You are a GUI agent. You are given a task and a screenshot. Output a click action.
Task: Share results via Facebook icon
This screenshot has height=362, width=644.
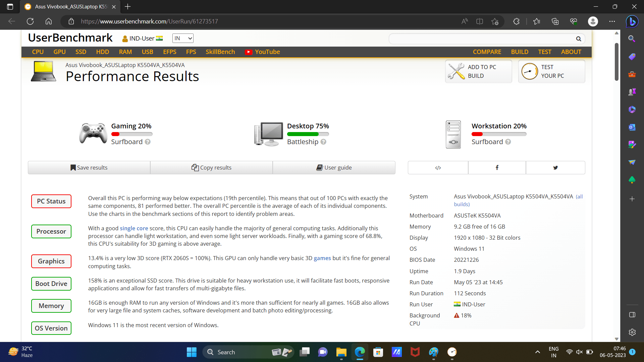(497, 168)
